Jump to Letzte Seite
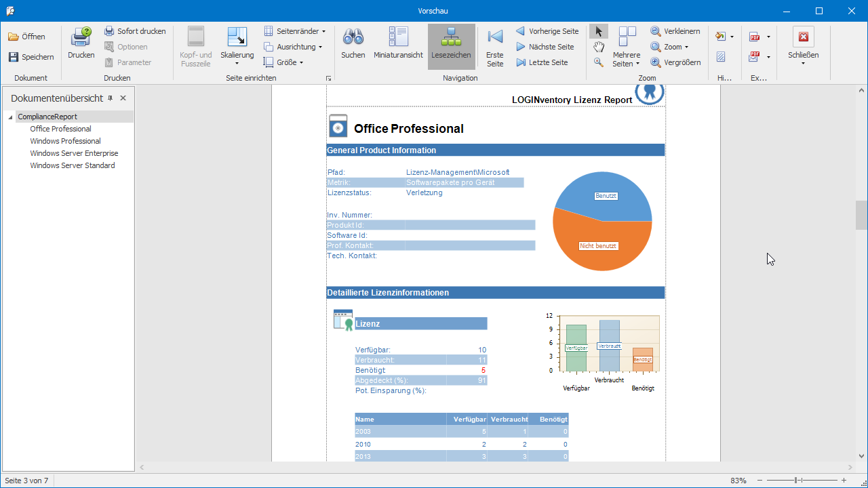 [x=541, y=62]
